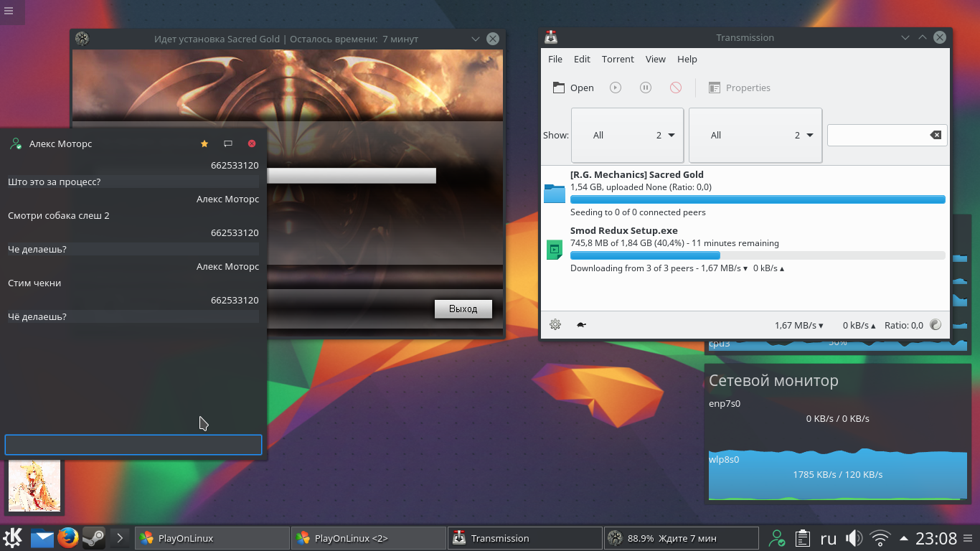Click the messenger tray icon

(776, 538)
